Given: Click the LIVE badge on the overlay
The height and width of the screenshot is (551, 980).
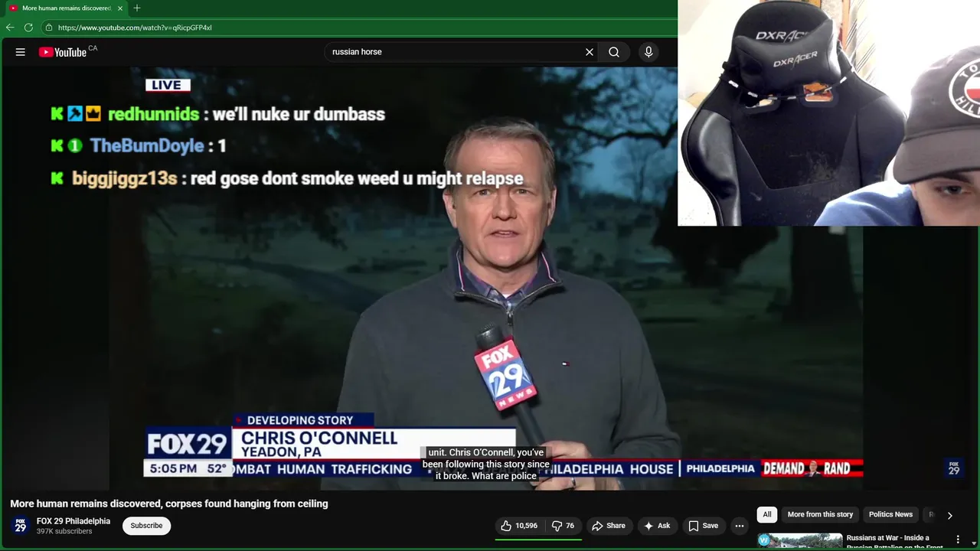Looking at the screenshot, I should (x=167, y=85).
